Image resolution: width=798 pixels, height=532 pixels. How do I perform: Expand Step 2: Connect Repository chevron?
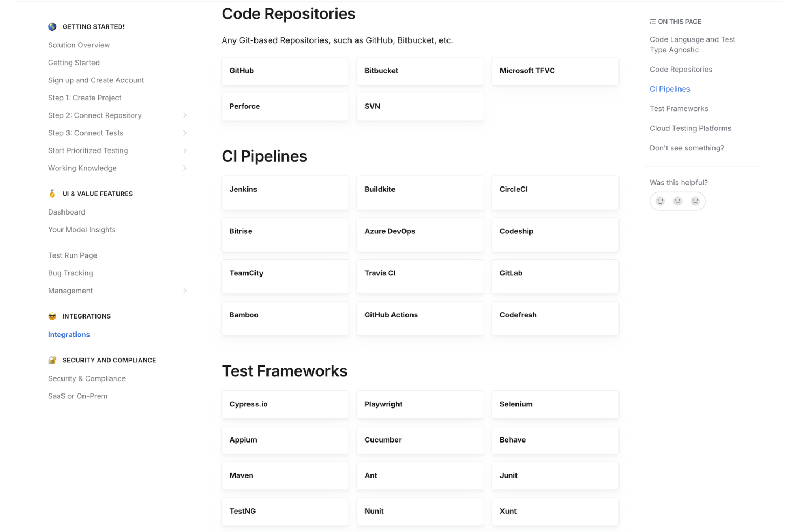[x=185, y=115]
